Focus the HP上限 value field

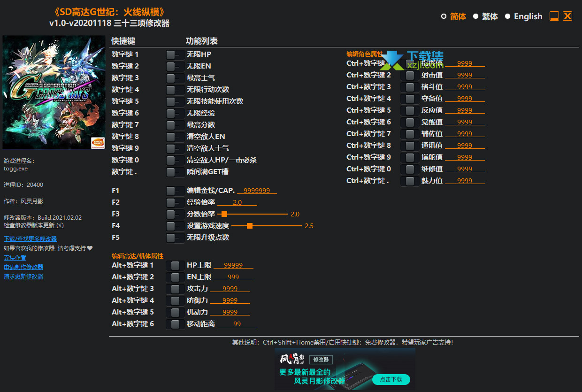click(x=233, y=265)
